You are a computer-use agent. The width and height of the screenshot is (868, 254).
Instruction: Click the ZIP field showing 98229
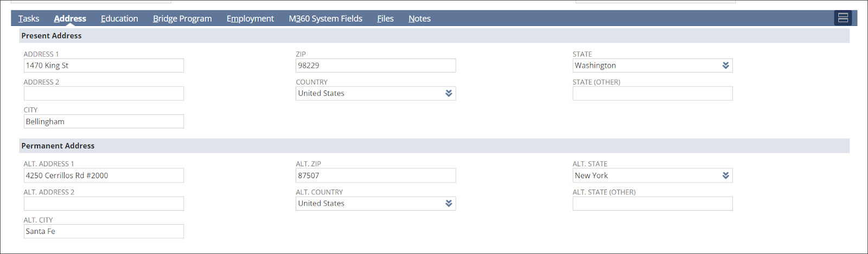375,66
